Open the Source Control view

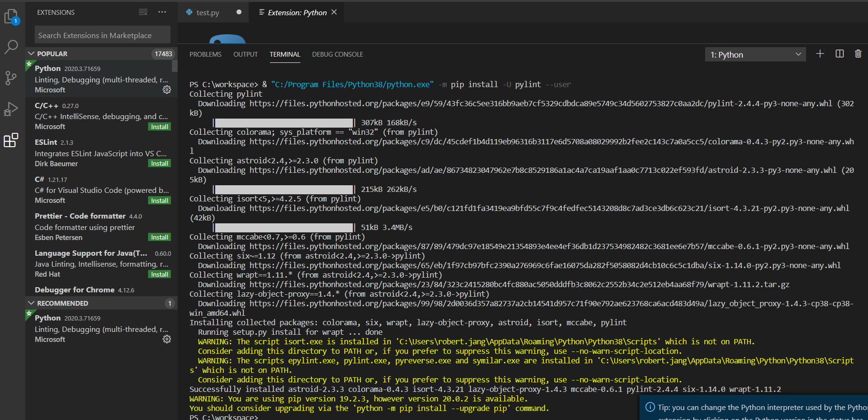click(x=11, y=78)
